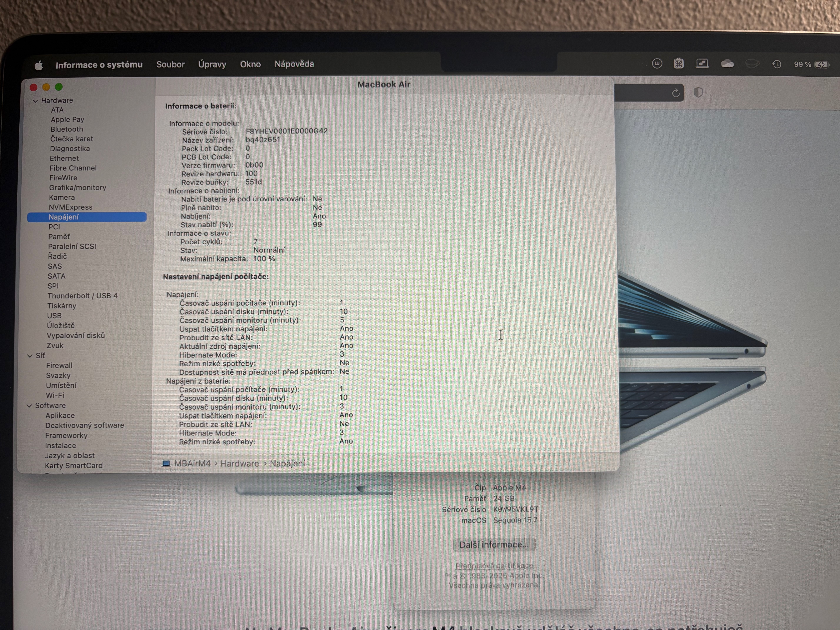Viewport: 840px width, 630px height.
Task: Open Time Machine menu bar icon
Action: tap(777, 64)
